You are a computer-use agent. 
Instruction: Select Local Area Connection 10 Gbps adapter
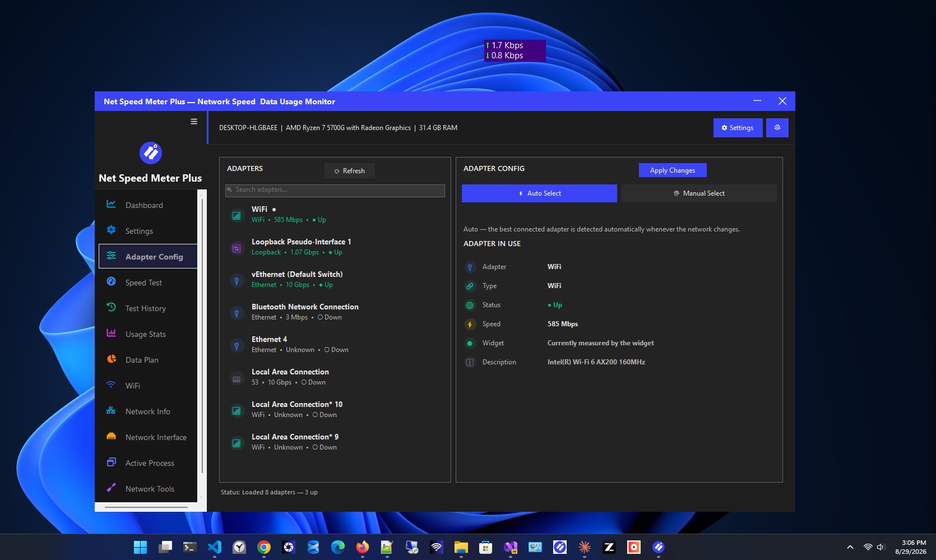[335, 377]
